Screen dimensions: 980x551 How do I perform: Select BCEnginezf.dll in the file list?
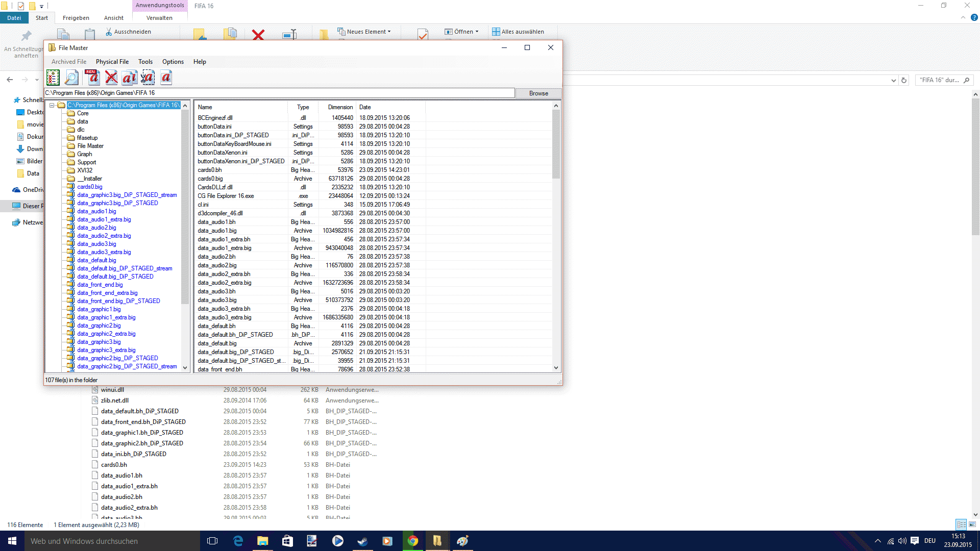[x=215, y=118]
